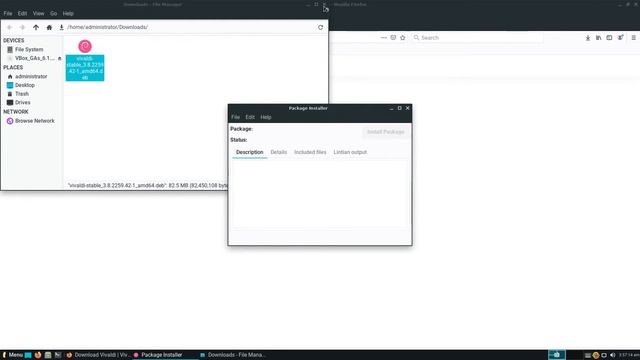Open the Firefox library icon
Viewport: 640px width, 360px height.
[598, 38]
